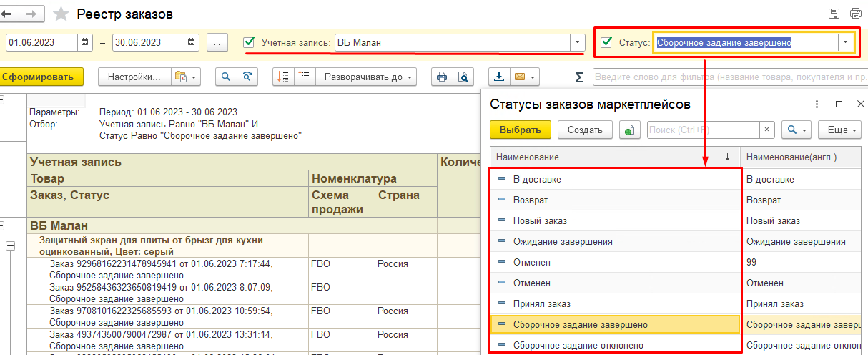
Task: Click the Номенклатура column header
Action: 373,178
